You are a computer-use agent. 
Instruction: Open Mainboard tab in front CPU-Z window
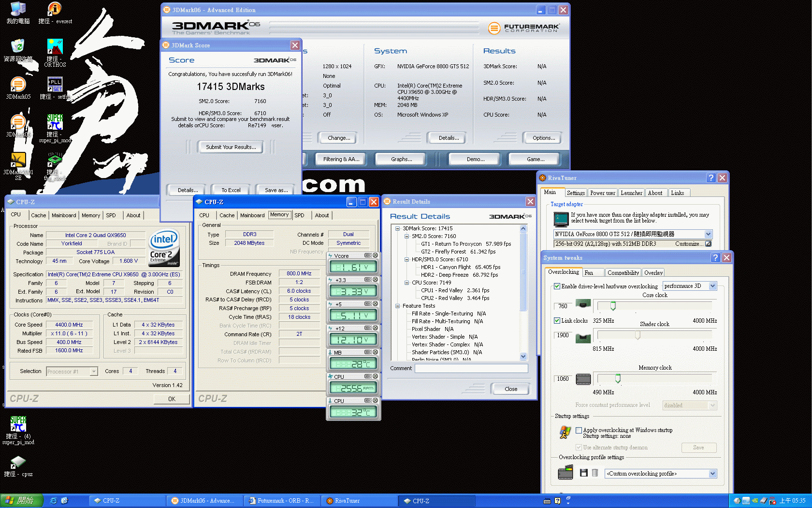(252, 216)
